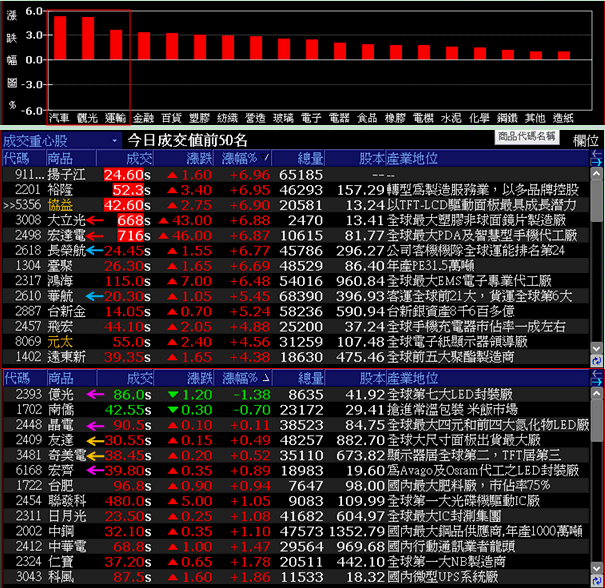Select the 1722 台肥 stock row
Image resolution: width=605 pixels, height=588 pixels.
(x=296, y=486)
